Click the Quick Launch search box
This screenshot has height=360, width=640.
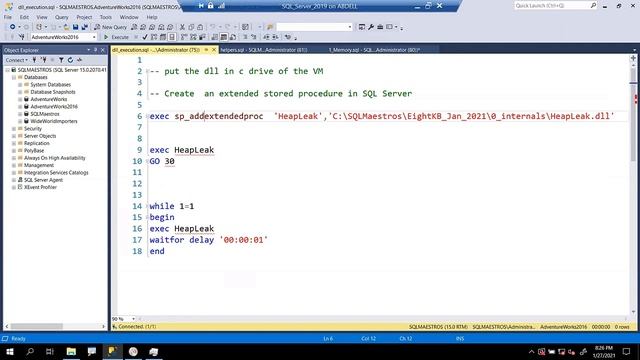pyautogui.click(x=556, y=6)
